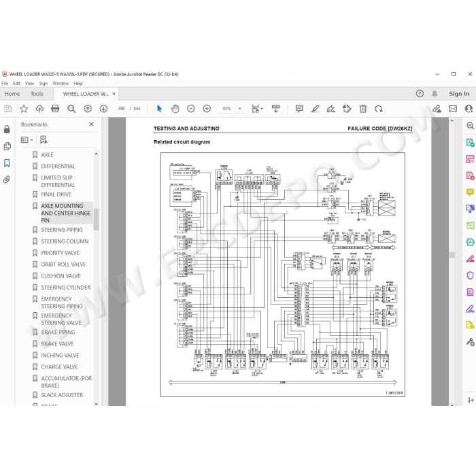
Task: Zoom in with plus button
Action: coord(207,108)
